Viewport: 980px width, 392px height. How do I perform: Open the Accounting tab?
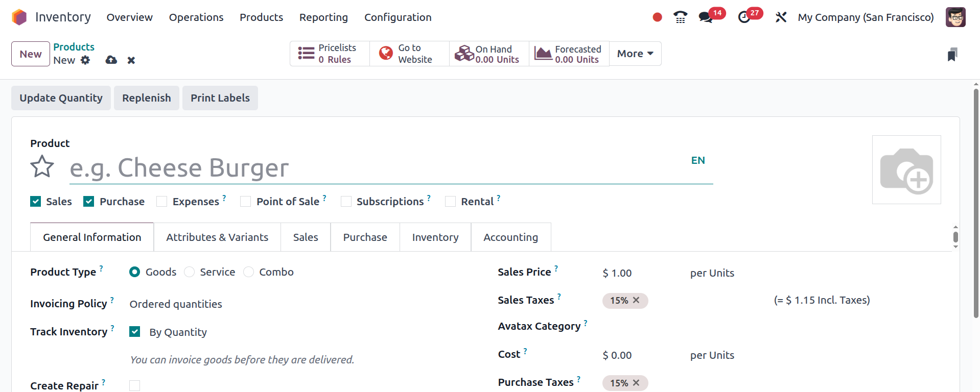pyautogui.click(x=510, y=237)
